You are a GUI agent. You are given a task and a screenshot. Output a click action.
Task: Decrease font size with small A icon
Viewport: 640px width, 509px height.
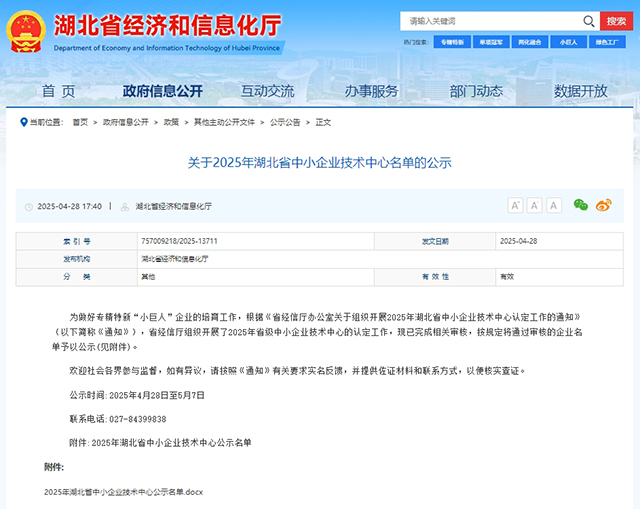point(554,205)
